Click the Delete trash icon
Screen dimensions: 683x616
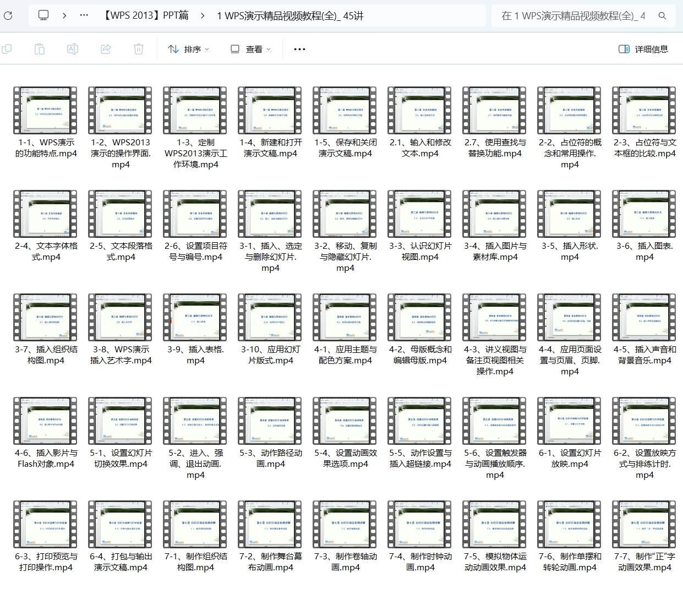(139, 49)
